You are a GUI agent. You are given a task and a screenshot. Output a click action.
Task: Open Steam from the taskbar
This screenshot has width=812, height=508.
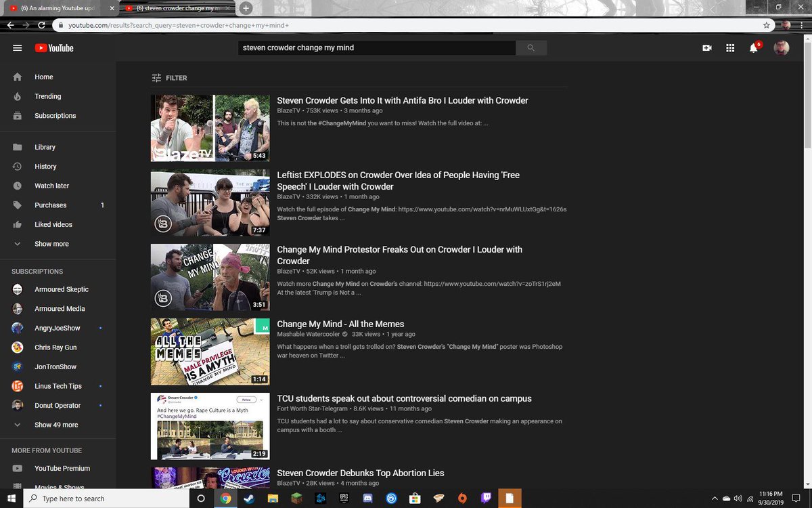click(x=249, y=499)
